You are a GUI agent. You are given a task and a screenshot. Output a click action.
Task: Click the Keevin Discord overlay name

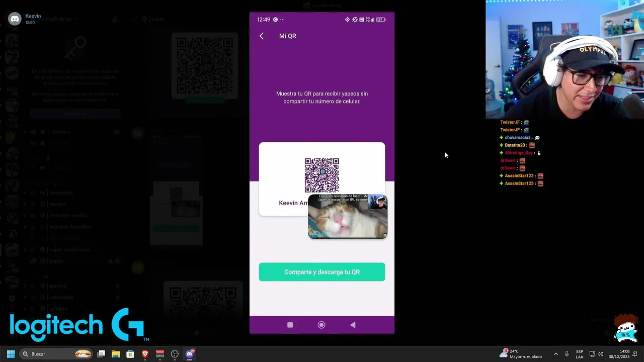[33, 16]
